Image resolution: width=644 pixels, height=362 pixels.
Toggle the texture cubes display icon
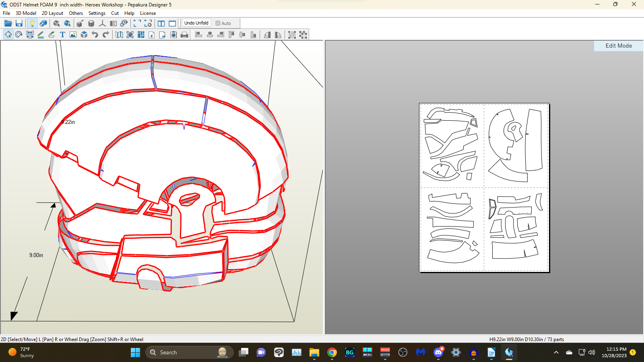[x=43, y=23]
